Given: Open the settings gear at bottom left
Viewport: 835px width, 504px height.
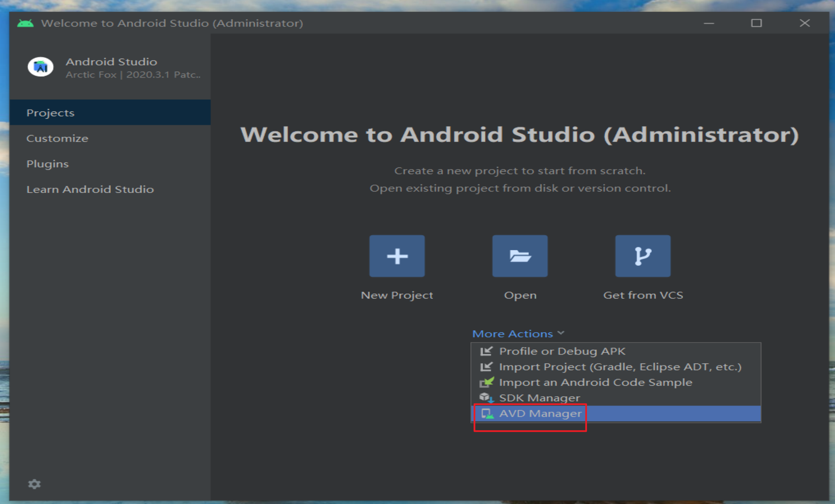Looking at the screenshot, I should point(34,484).
